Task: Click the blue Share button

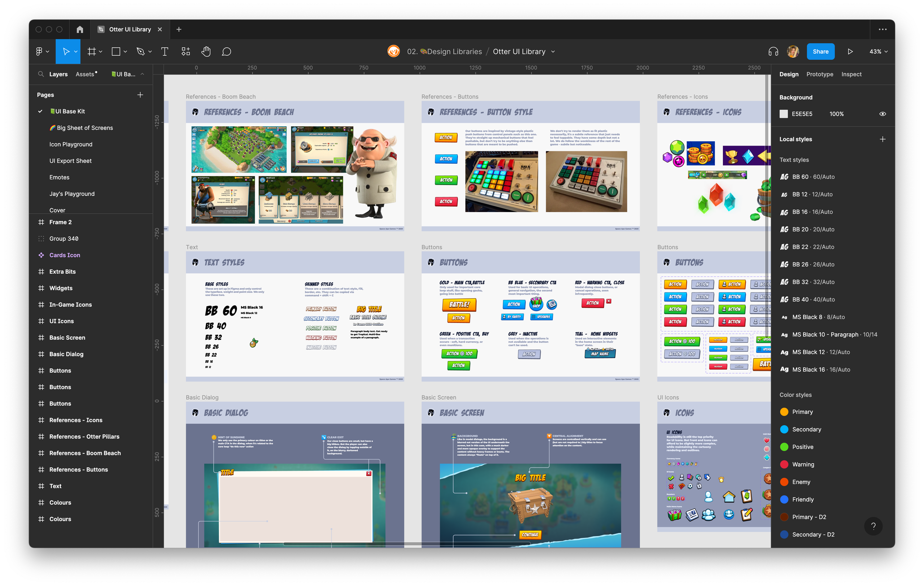Action: (x=821, y=51)
